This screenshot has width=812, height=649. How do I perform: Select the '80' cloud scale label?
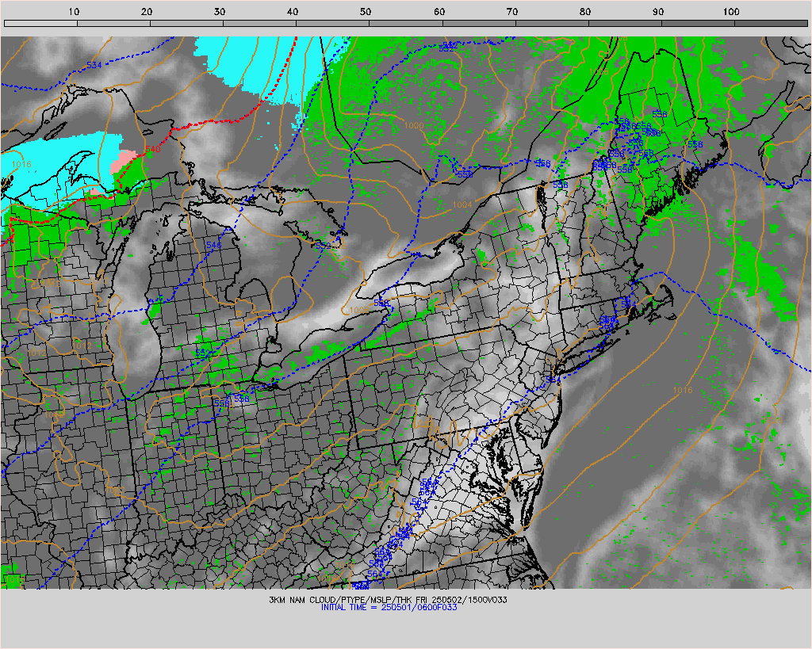pos(585,11)
